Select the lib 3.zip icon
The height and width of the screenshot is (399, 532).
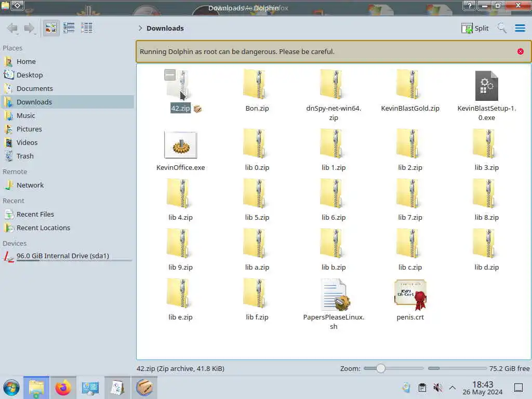[486, 144]
